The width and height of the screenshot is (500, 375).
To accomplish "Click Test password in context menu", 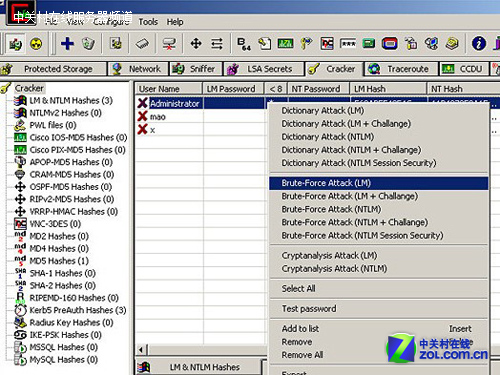I will (x=309, y=309).
